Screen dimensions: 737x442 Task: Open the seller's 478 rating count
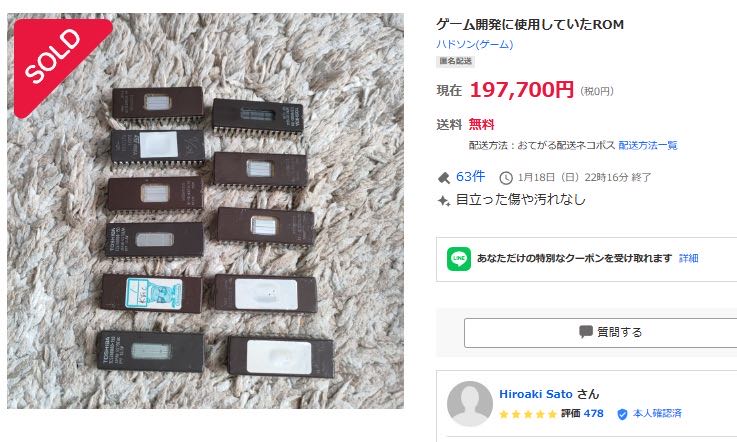(593, 413)
